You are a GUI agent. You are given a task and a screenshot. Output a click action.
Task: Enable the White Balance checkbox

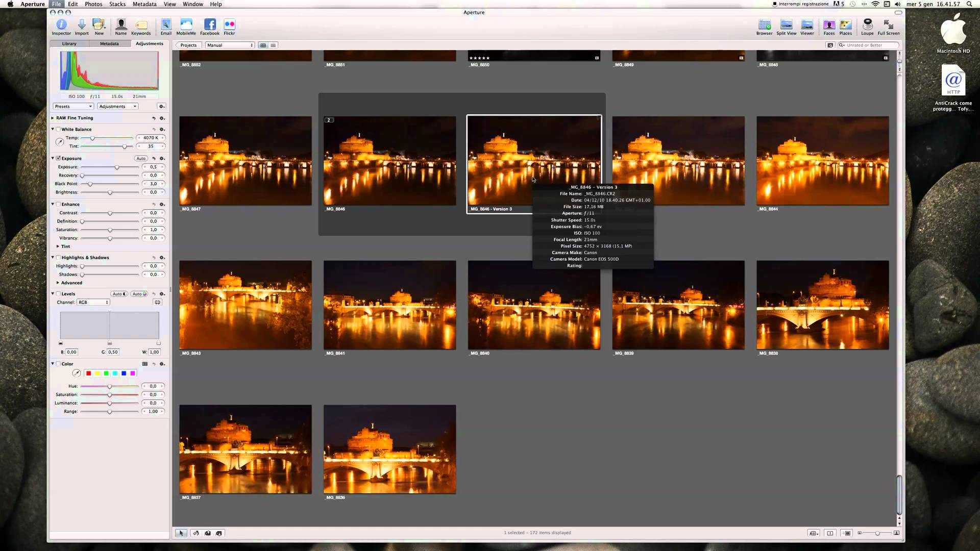point(58,130)
